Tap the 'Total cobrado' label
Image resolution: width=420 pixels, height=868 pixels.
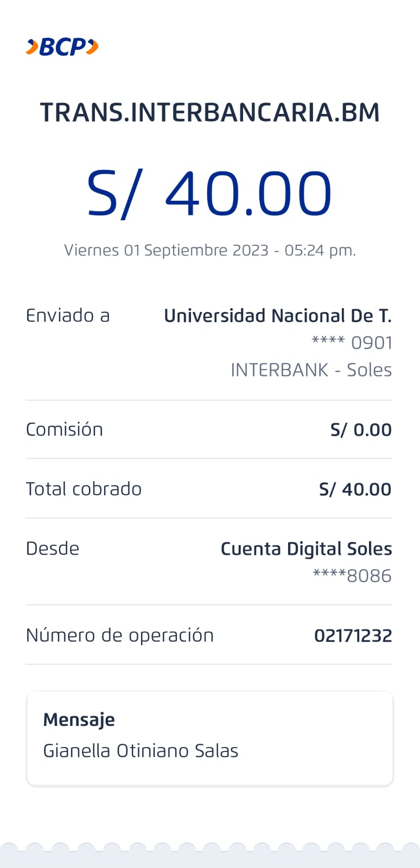[84, 489]
